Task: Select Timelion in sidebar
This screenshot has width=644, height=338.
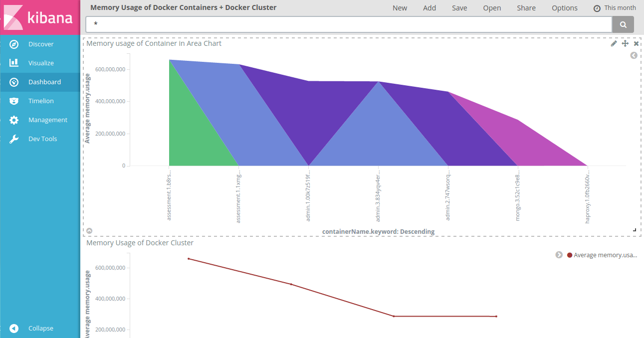Action: coord(40,101)
